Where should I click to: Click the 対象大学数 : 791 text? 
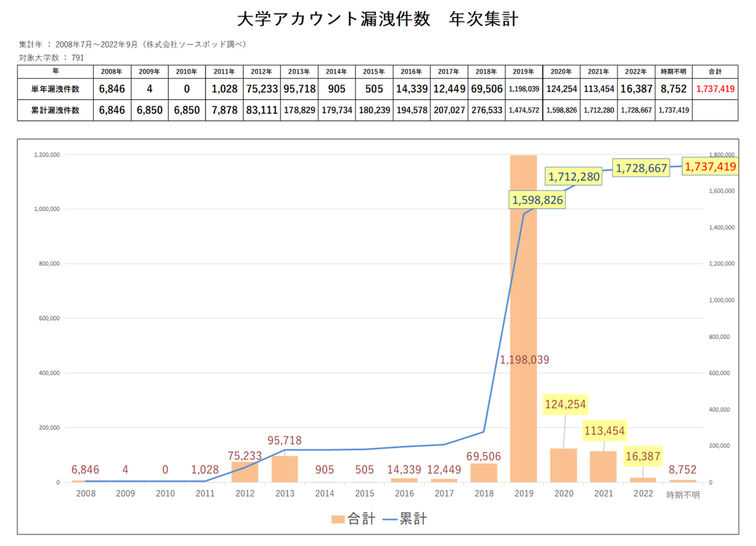[52, 57]
